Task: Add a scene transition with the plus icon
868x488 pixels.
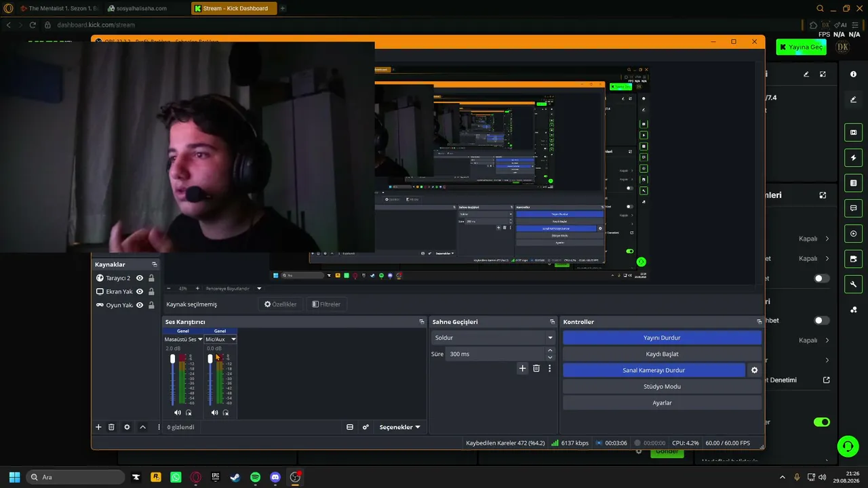Action: pos(522,369)
